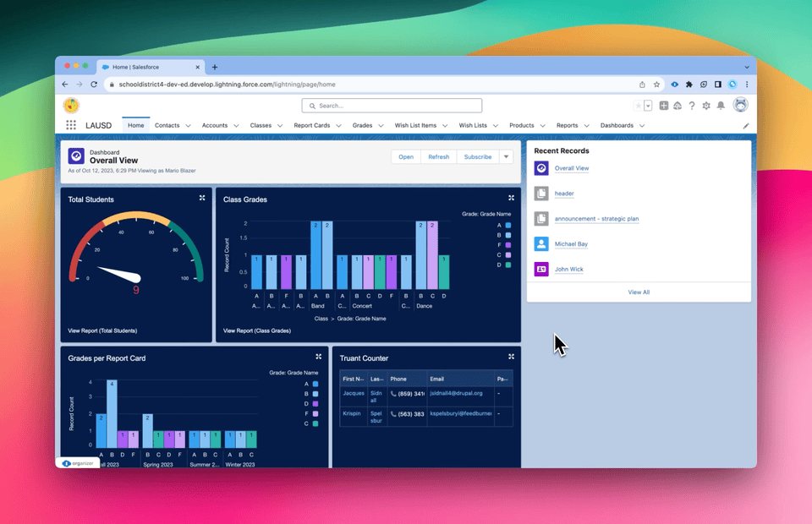
Task: Open the global actions plus icon
Action: pos(663,106)
